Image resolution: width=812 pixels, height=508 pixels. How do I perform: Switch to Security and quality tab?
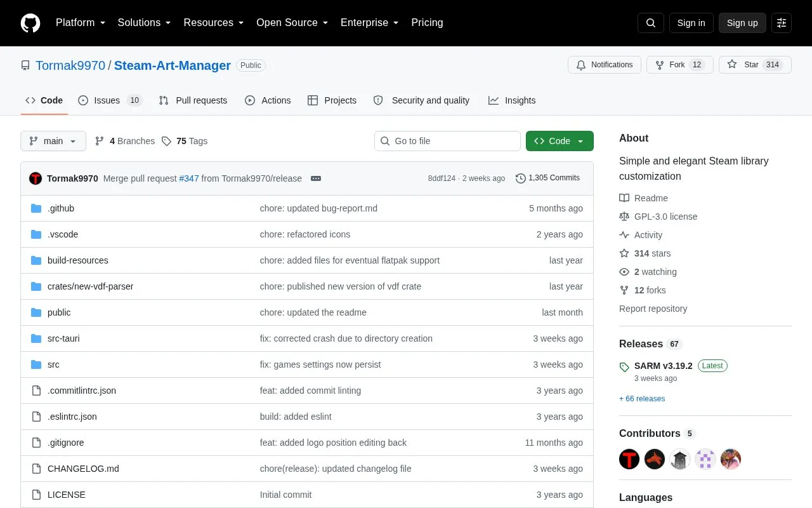tap(421, 100)
